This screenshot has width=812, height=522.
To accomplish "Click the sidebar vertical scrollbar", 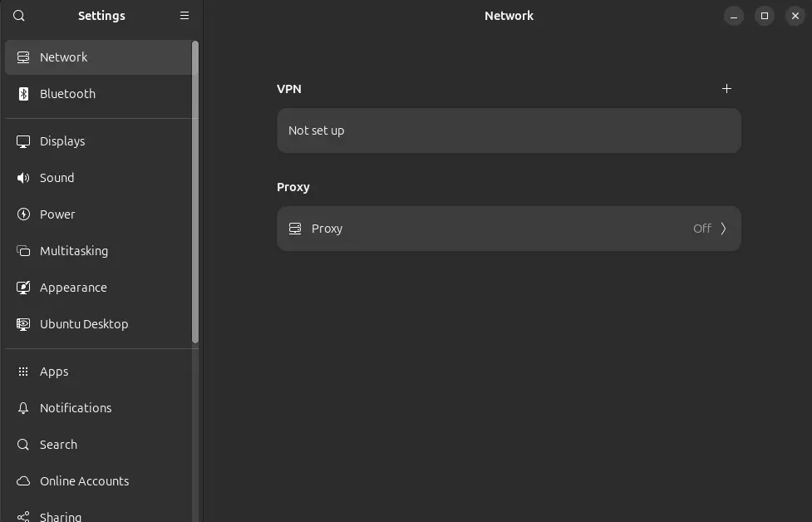I will point(195,191).
